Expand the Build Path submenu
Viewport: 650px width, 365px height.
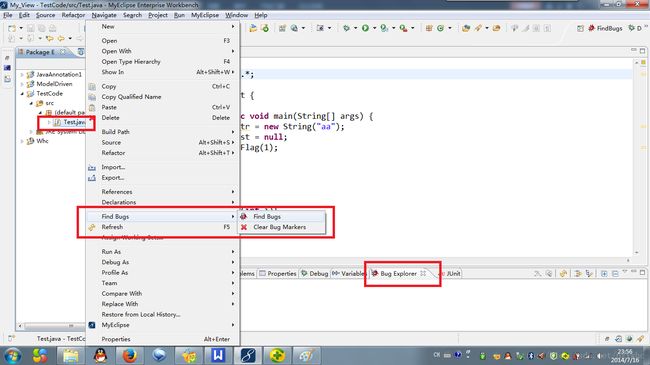(x=162, y=131)
